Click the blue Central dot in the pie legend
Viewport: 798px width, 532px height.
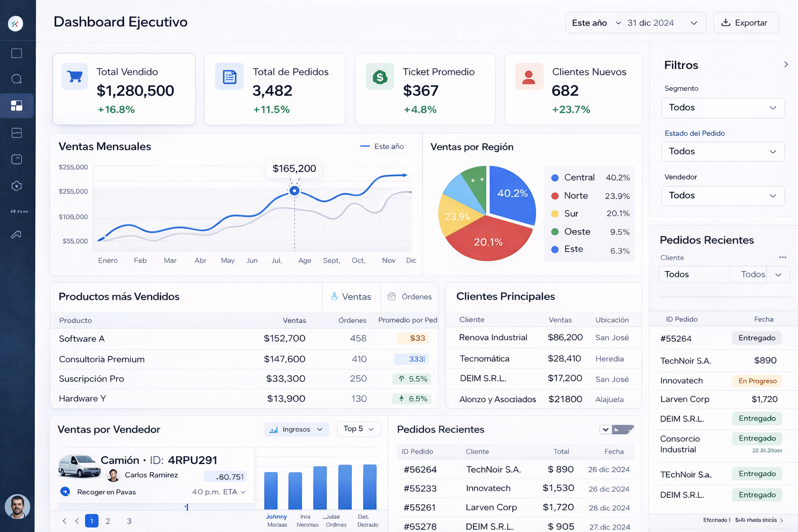pyautogui.click(x=554, y=177)
